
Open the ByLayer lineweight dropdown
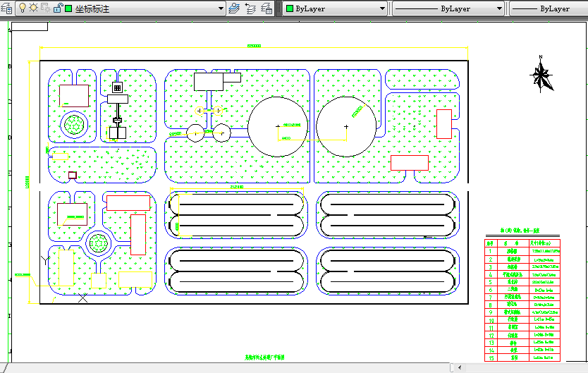(x=550, y=9)
